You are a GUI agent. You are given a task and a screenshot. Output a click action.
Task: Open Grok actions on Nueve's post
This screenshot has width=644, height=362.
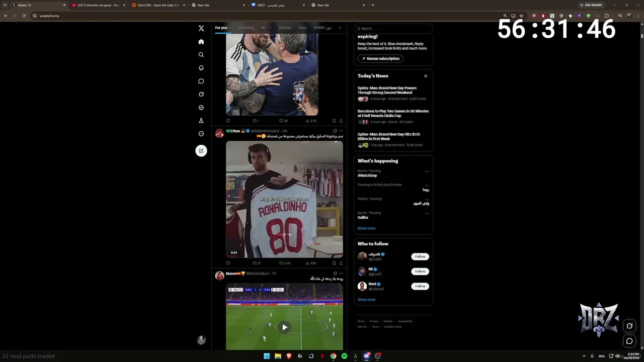pyautogui.click(x=335, y=274)
